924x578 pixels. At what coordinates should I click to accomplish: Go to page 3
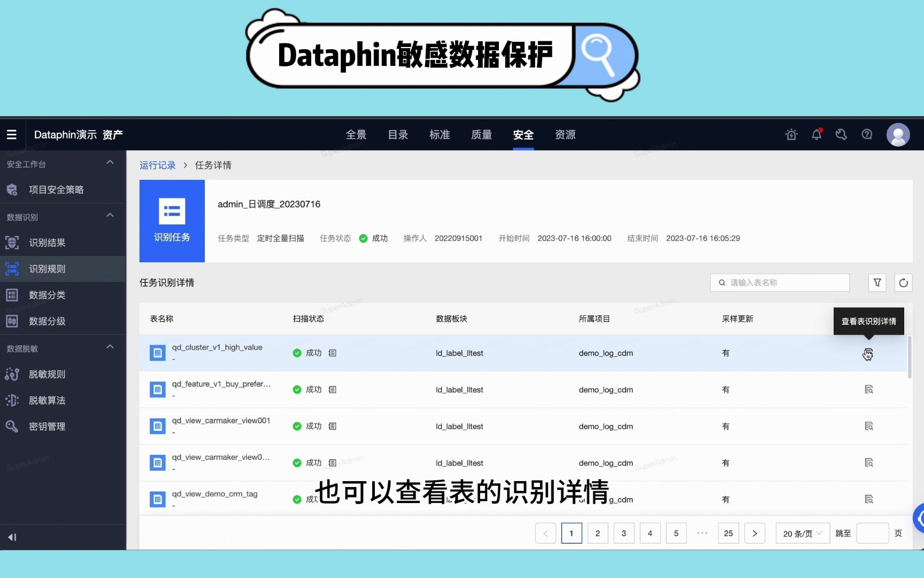pyautogui.click(x=624, y=534)
